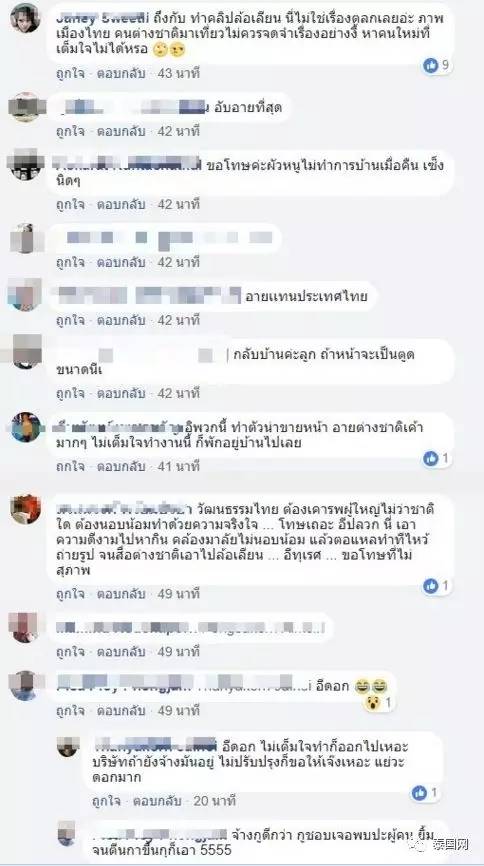This screenshot has width=484, height=866.
Task: Open the 43 นาที timestamp link
Action: pos(178,73)
